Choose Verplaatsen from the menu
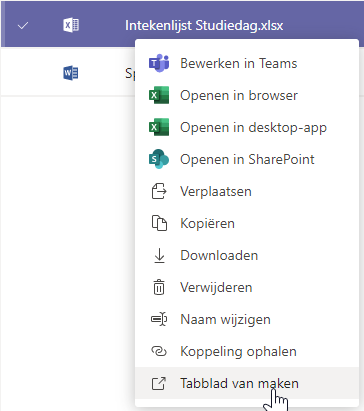 247,191
